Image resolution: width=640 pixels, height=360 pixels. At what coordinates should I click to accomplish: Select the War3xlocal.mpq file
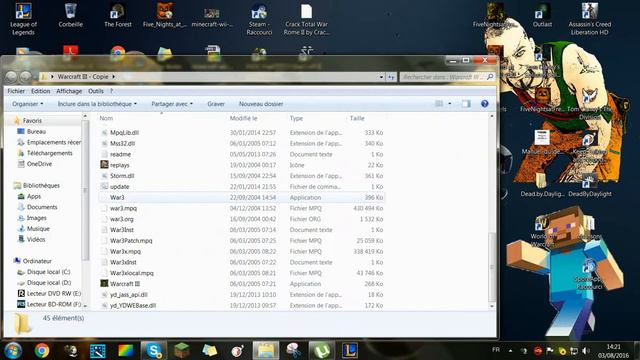131,273
